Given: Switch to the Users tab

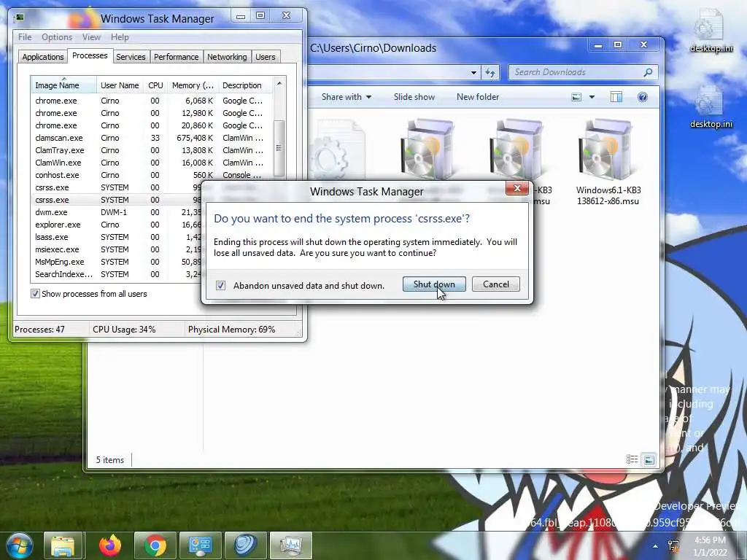Looking at the screenshot, I should 266,57.
